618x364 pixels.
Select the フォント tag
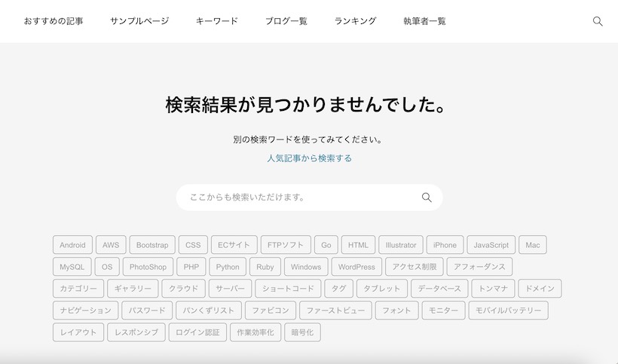click(x=397, y=310)
